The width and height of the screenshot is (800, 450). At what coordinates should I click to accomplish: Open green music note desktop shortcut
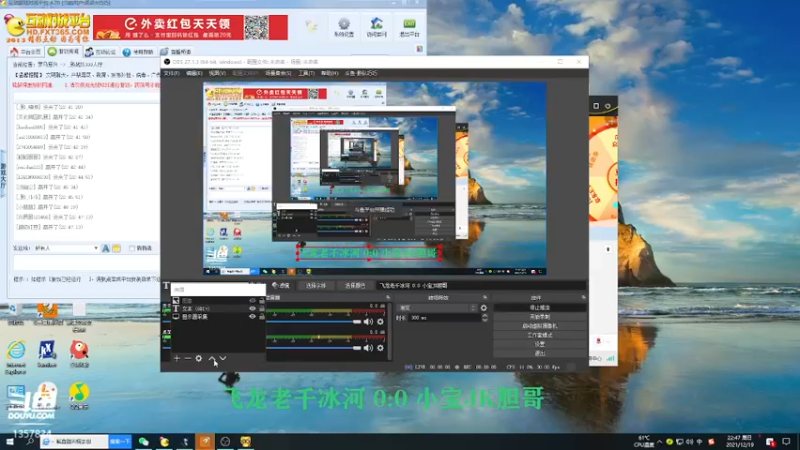pyautogui.click(x=79, y=396)
